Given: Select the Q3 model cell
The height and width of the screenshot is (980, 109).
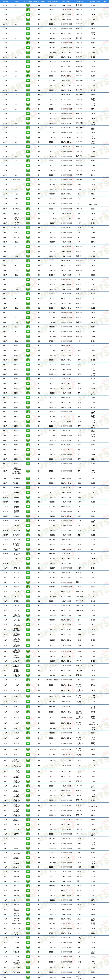Looking at the screenshot, I should click(16, 204).
